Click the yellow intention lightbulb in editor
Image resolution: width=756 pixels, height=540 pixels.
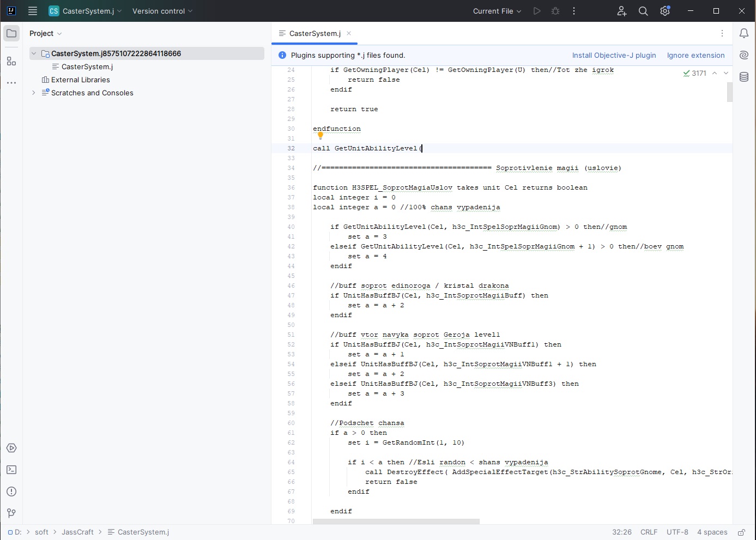click(320, 135)
